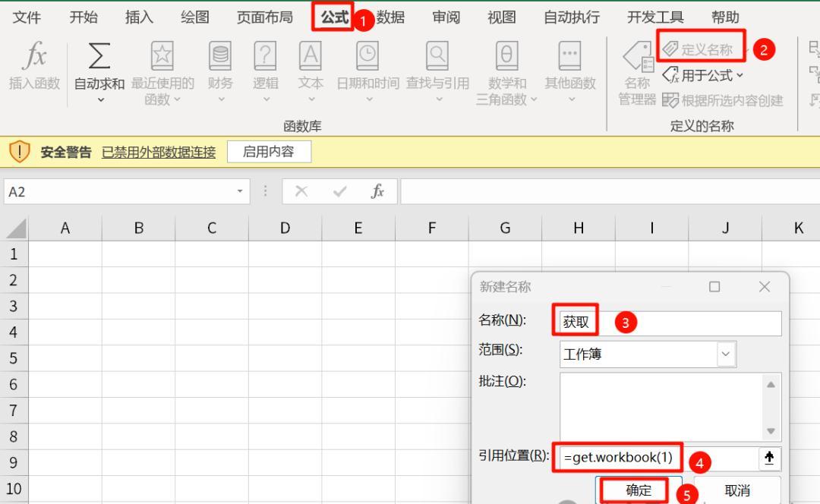This screenshot has width=820, height=504.
Task: Click the 名称 name input field
Action: coord(670,323)
